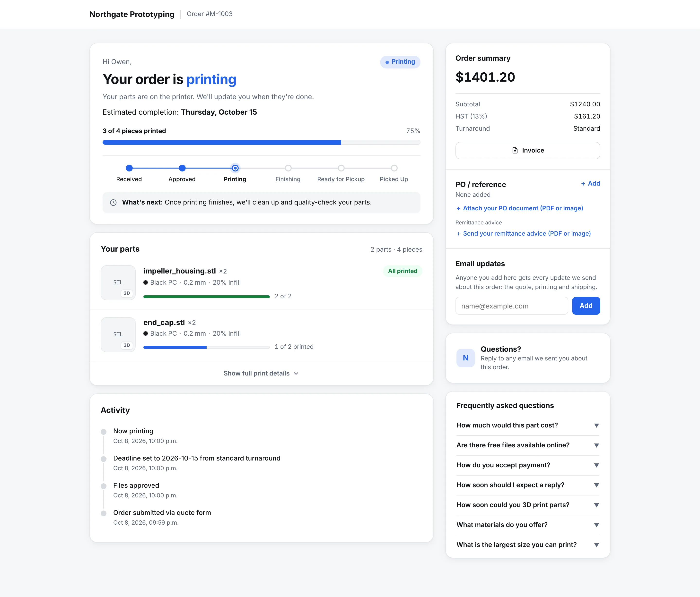Add a PO reference
Viewport: 700px width, 597px height.
591,183
